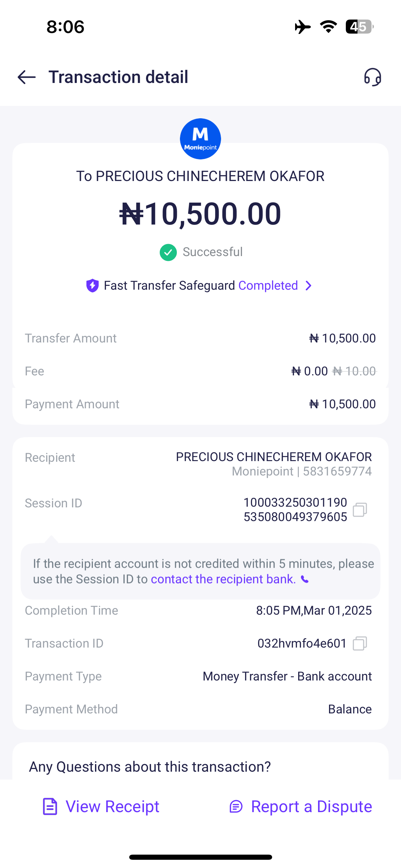Tap the Report a Dispute chat icon
The image size is (401, 868).
(x=236, y=807)
